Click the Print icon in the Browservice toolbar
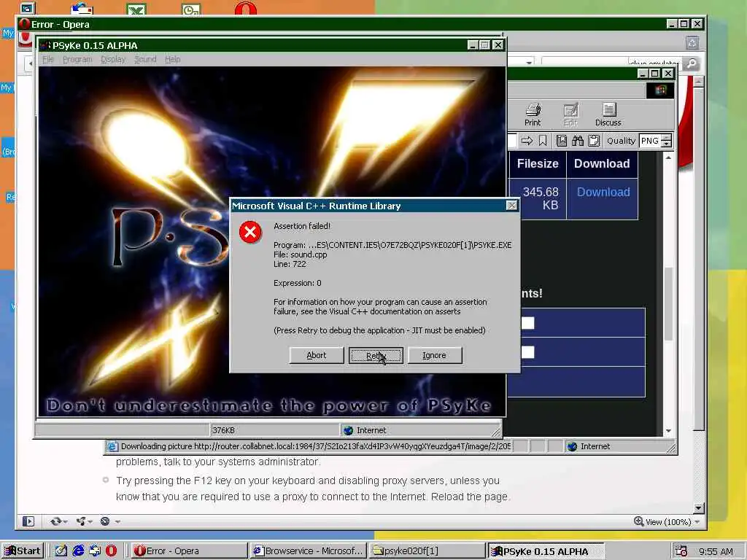 [x=533, y=114]
